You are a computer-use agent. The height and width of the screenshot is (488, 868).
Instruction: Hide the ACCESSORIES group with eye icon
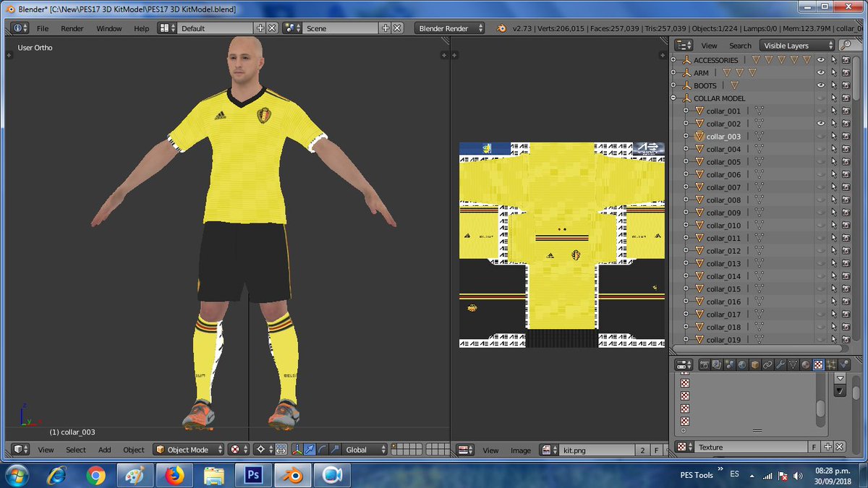pos(821,60)
